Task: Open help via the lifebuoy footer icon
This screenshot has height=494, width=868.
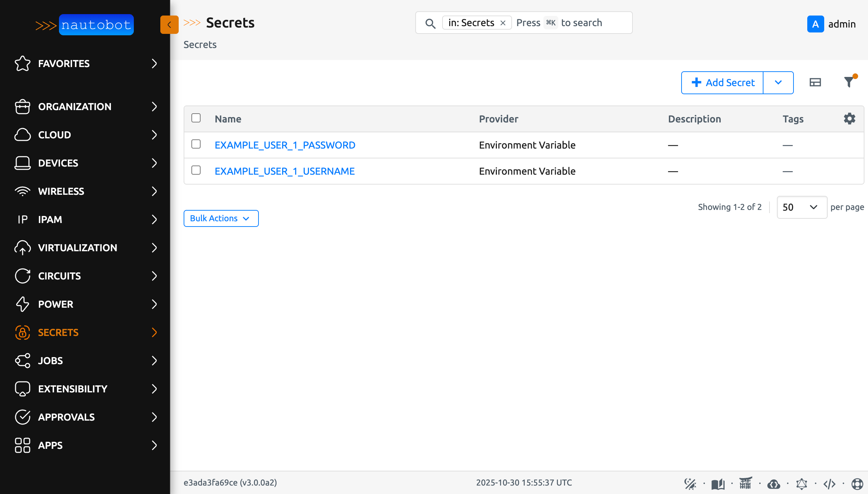Action: [857, 482]
